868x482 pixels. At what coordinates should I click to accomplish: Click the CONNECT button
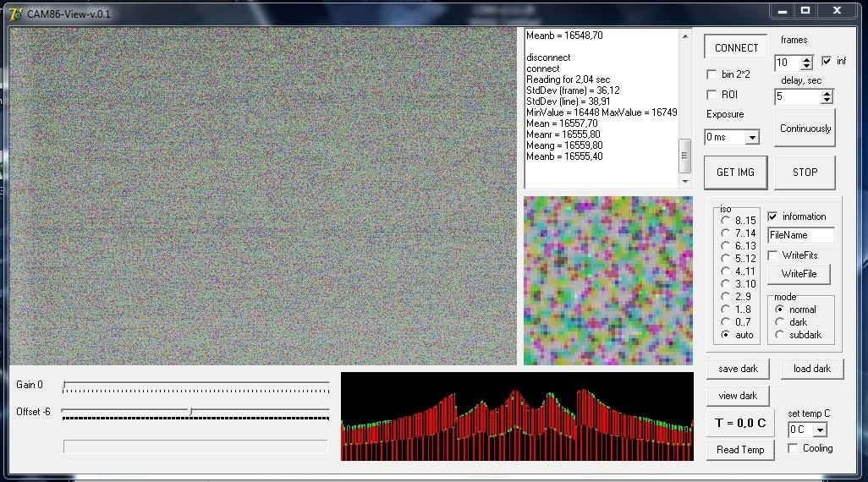pyautogui.click(x=736, y=47)
